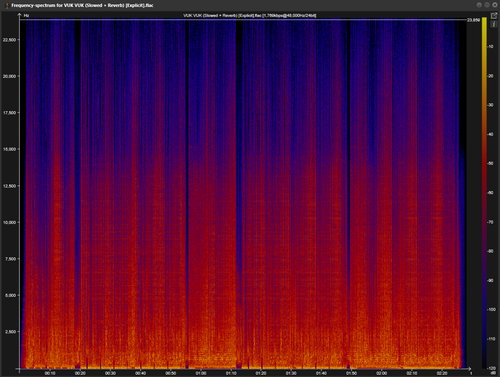This screenshot has height=377, width=500.
Task: Click the -20 dB scale label
Action: 490,76
